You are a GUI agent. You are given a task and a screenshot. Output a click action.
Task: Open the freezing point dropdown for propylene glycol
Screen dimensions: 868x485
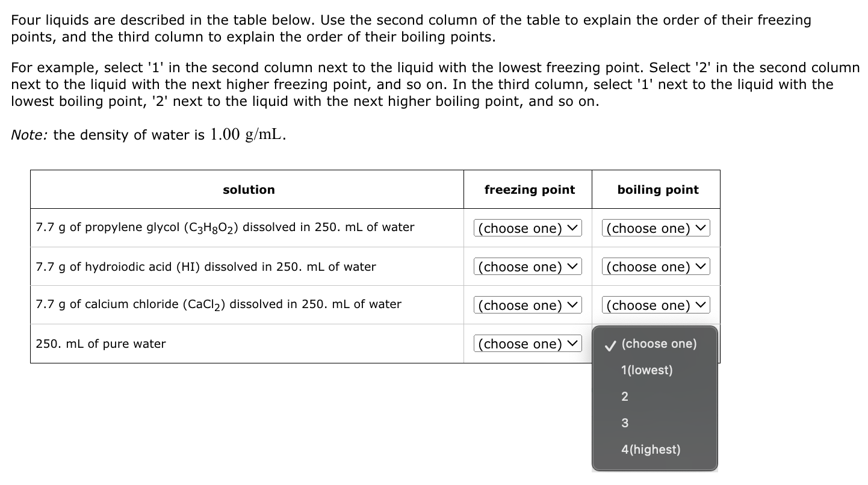coord(528,228)
